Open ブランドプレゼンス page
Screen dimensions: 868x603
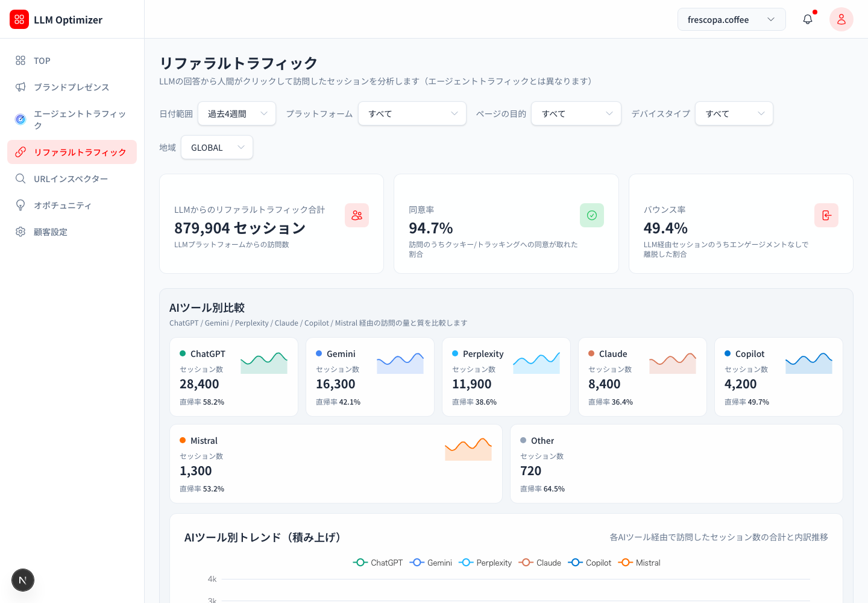click(x=72, y=87)
